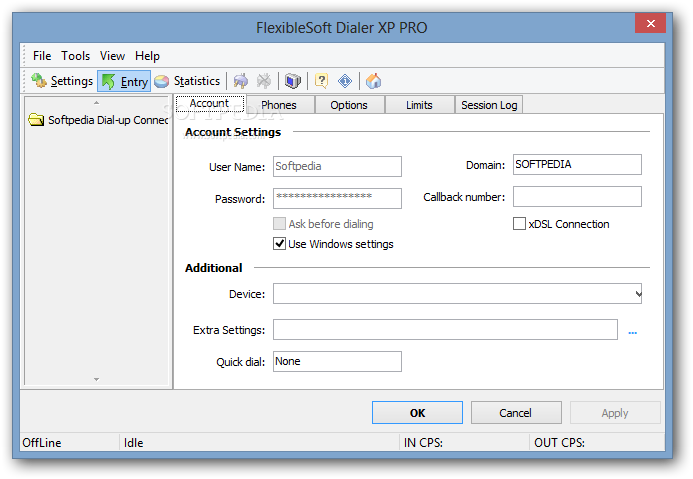Click the entry list up scroll arrow
The width and height of the screenshot is (693, 479).
(x=96, y=103)
